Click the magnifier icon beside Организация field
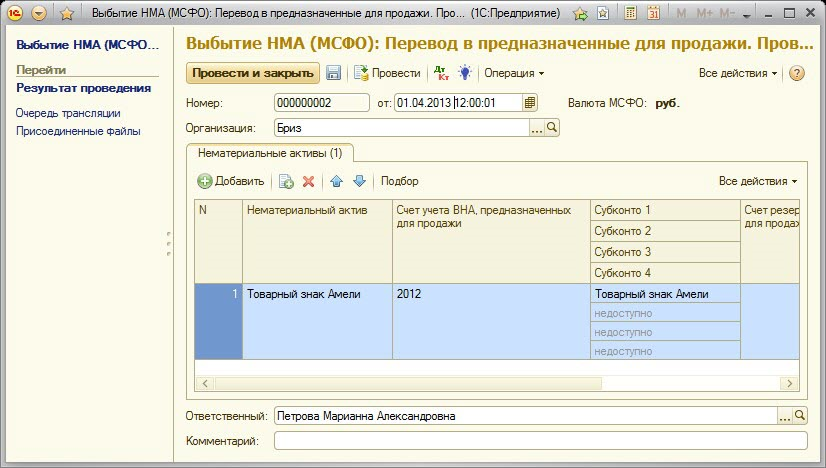The image size is (826, 468). coord(551,128)
